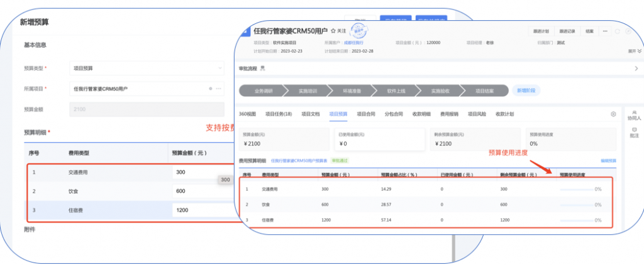Click the 跟进计划 button
Image resolution: width=644 pixels, height=265 pixels.
pyautogui.click(x=541, y=31)
